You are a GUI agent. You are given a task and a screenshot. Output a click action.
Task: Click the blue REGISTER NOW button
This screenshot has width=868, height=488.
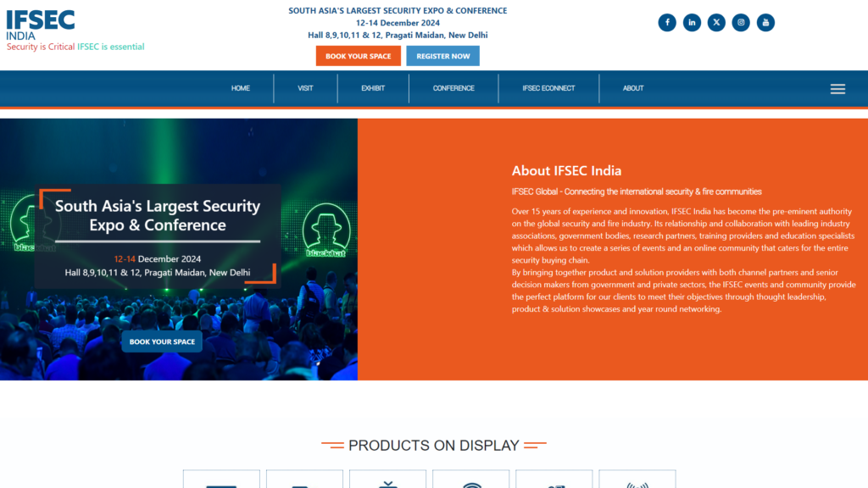click(x=442, y=56)
